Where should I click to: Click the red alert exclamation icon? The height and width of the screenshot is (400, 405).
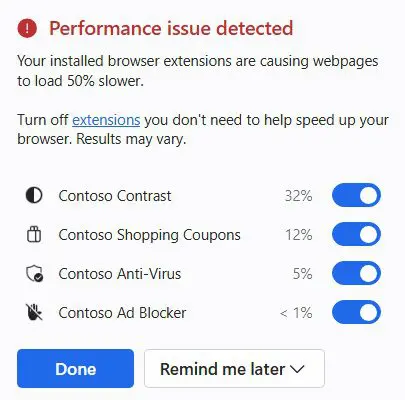click(27, 28)
